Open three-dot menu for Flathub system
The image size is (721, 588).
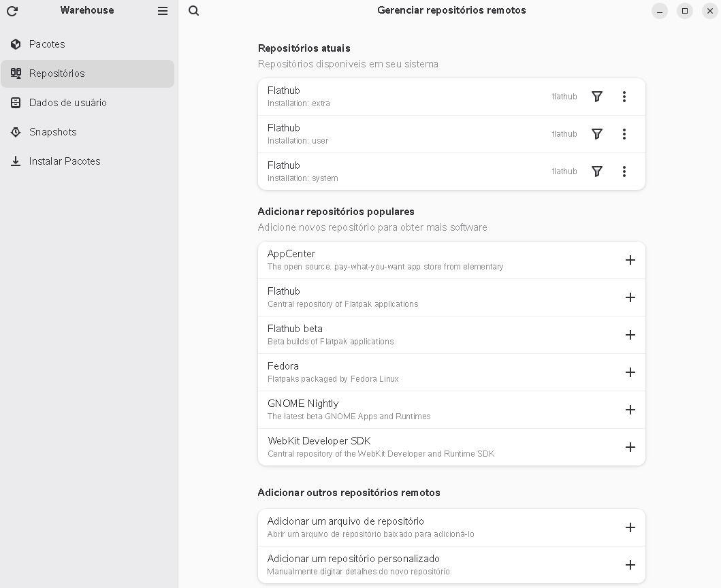[x=624, y=171]
